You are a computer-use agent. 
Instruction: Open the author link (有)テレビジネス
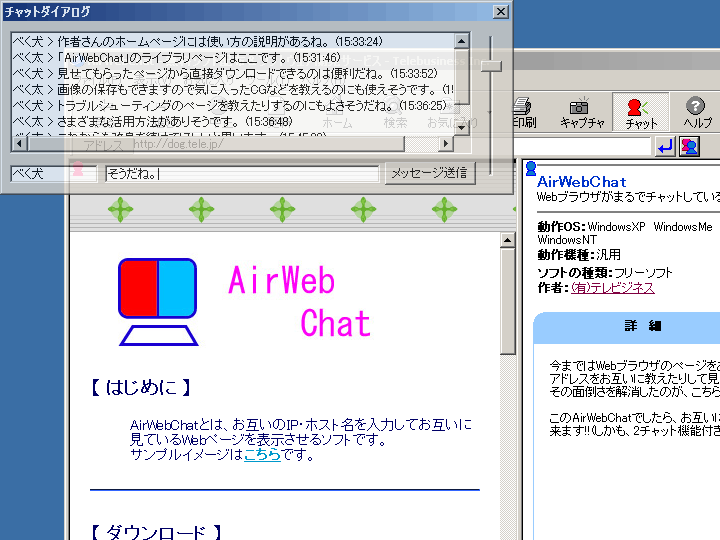(613, 288)
